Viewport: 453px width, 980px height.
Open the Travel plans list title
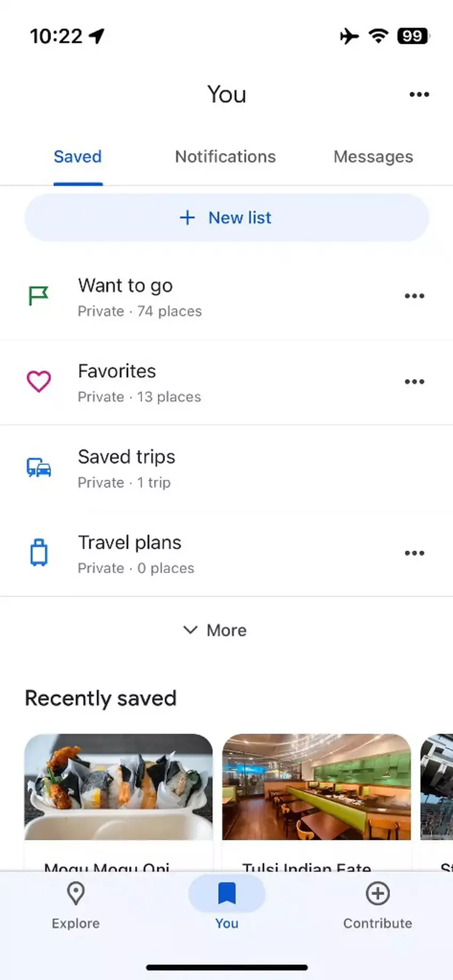130,543
